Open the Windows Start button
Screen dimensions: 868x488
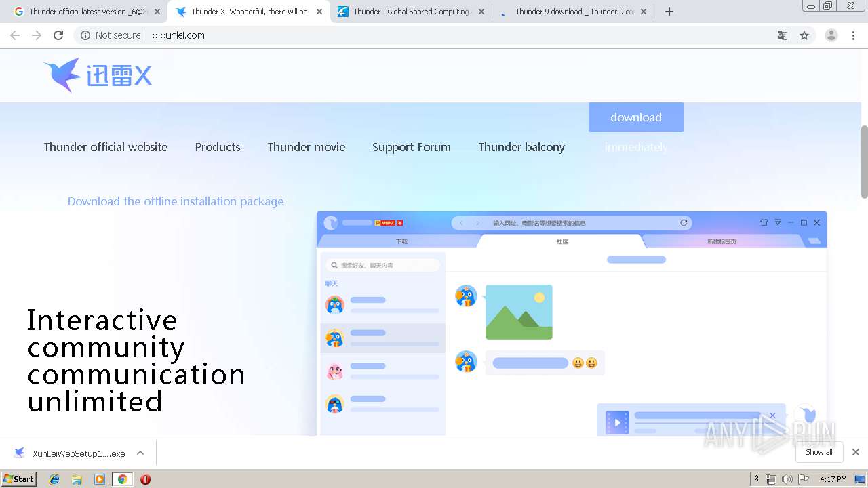[x=19, y=479]
